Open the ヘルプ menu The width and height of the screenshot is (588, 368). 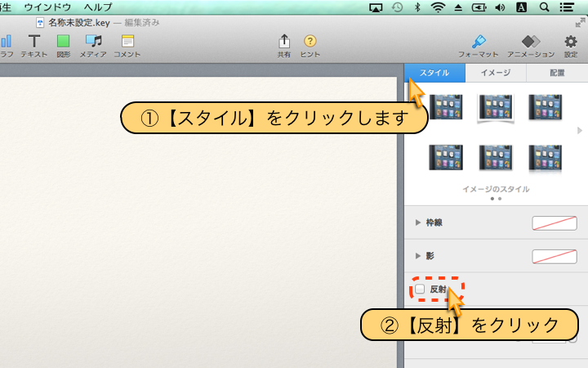(98, 7)
